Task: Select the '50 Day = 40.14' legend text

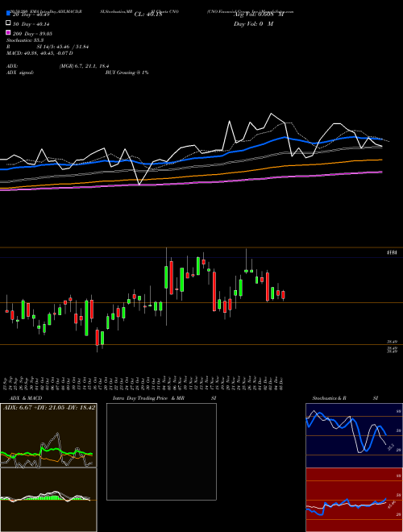Action: click(31, 24)
